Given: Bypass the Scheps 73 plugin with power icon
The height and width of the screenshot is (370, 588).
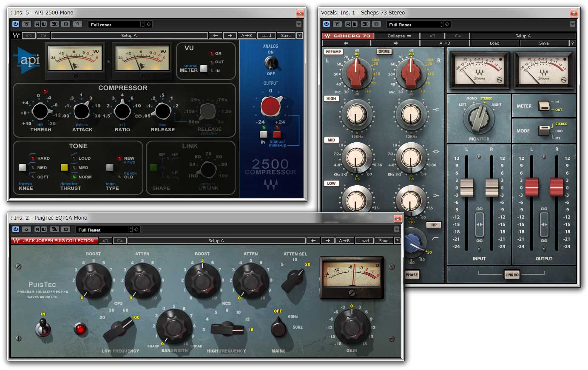Looking at the screenshot, I should 326,24.
